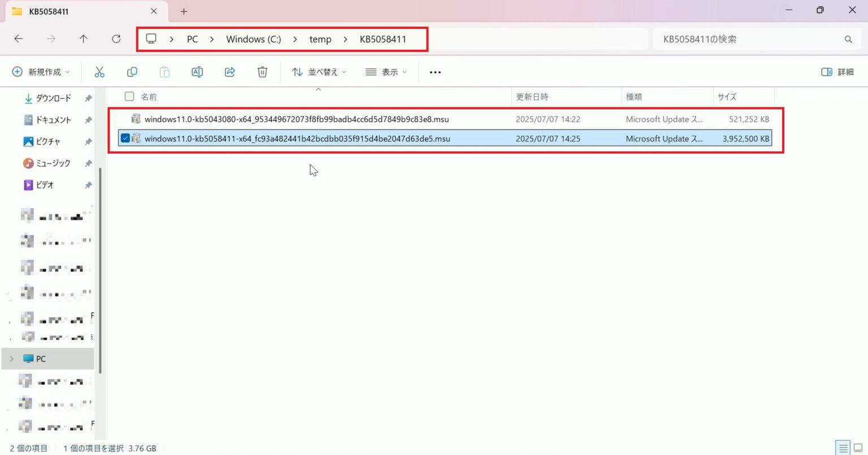Expand the PC node in the sidebar
The width and height of the screenshot is (868, 455).
[11, 358]
